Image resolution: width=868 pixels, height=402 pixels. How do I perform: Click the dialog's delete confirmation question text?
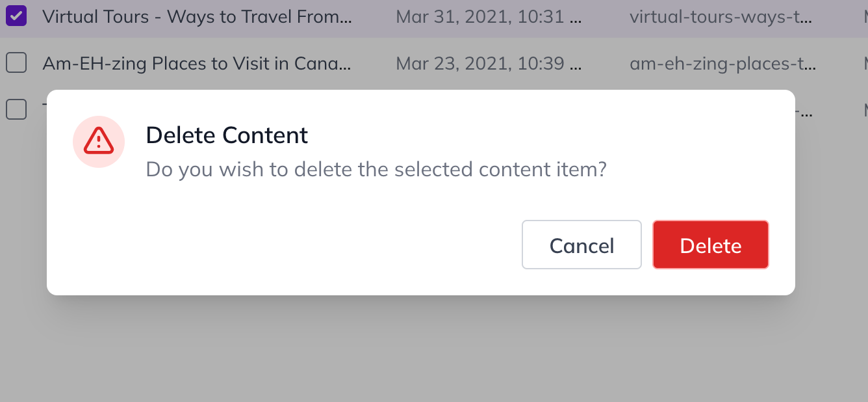(x=376, y=169)
